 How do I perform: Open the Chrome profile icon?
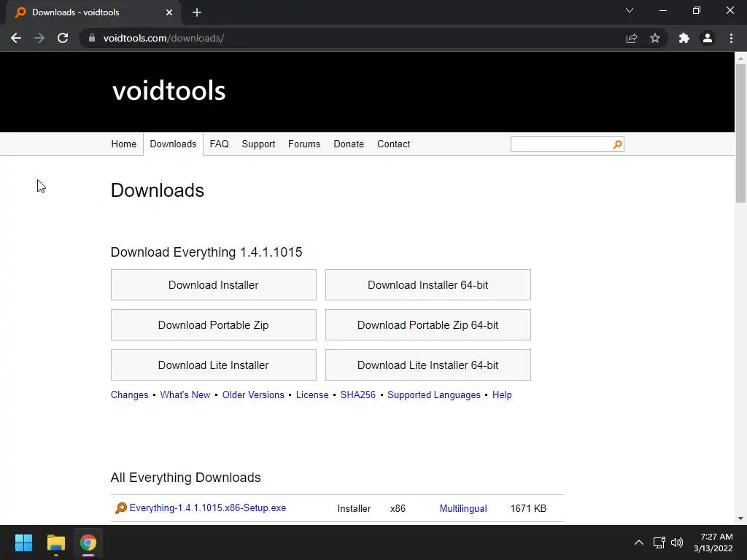pyautogui.click(x=708, y=38)
